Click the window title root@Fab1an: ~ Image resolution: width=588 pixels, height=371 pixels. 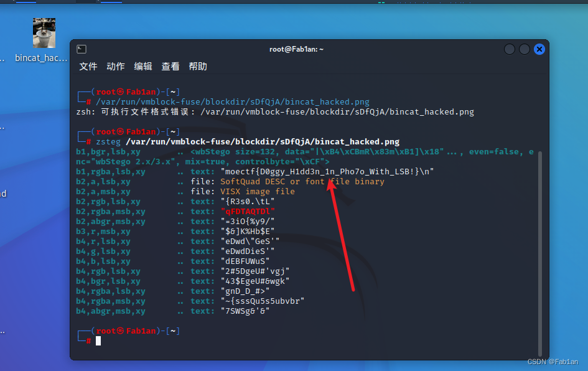pyautogui.click(x=296, y=49)
